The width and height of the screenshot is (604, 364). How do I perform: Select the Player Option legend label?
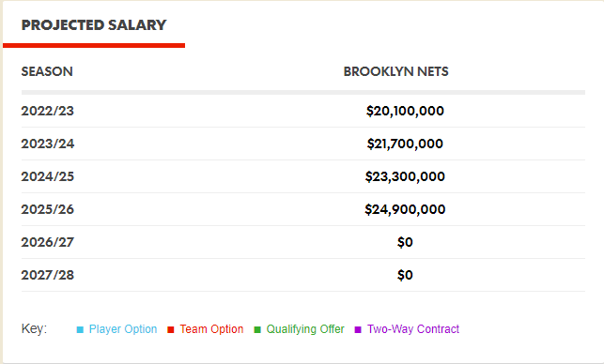pyautogui.click(x=123, y=329)
